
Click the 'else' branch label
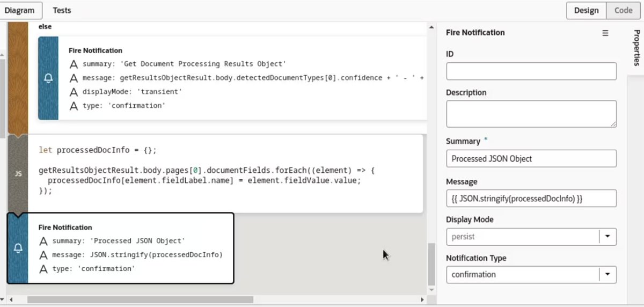(45, 26)
